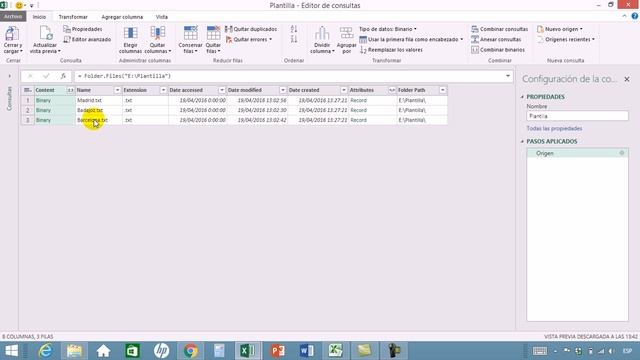Sort descending using the Z-A icon
The height and width of the screenshot is (360, 640).
tap(294, 39)
